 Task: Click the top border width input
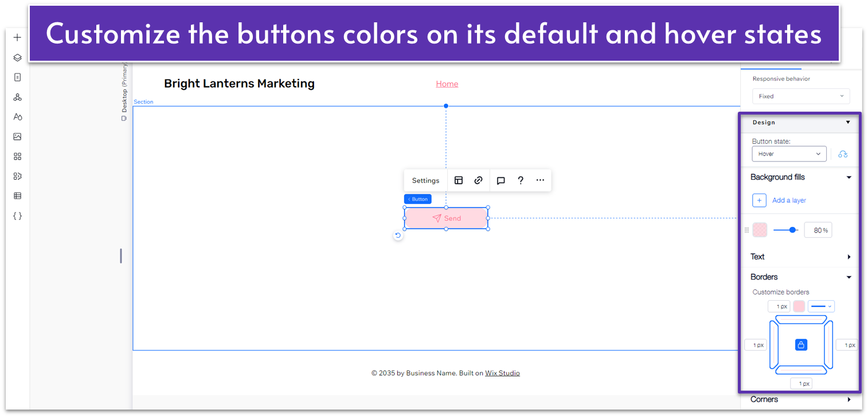pos(779,306)
